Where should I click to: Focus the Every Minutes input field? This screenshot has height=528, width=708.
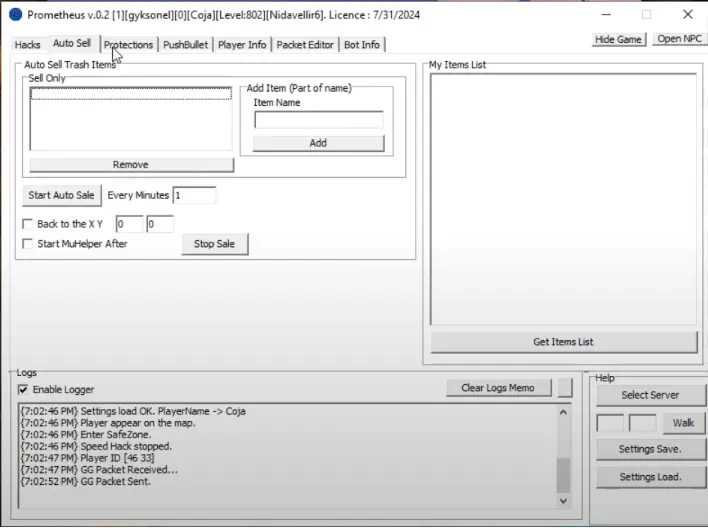point(194,196)
